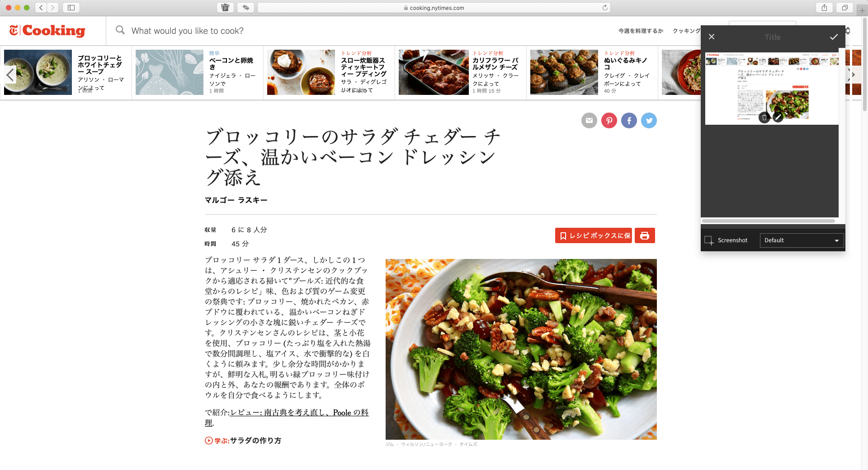
Task: Open the 今週を料理するか menu item
Action: [x=641, y=31]
